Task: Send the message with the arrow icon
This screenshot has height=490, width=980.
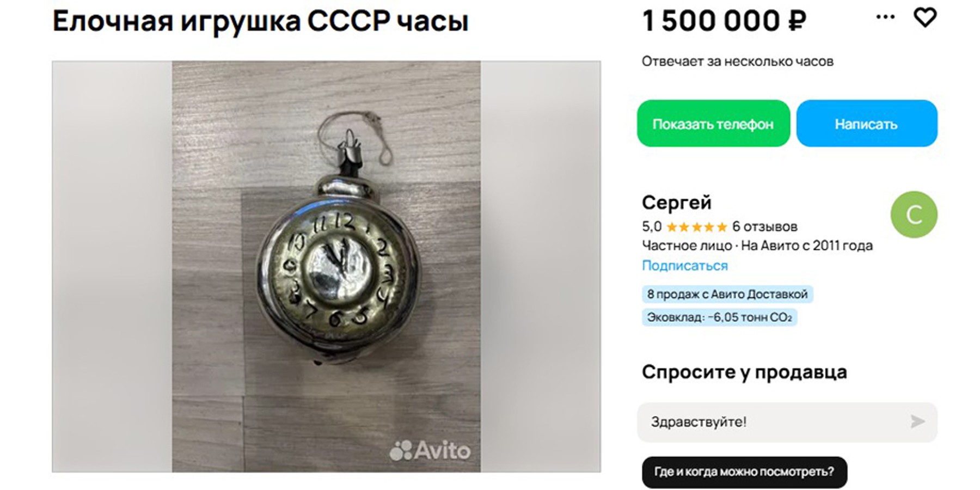Action: [x=918, y=421]
